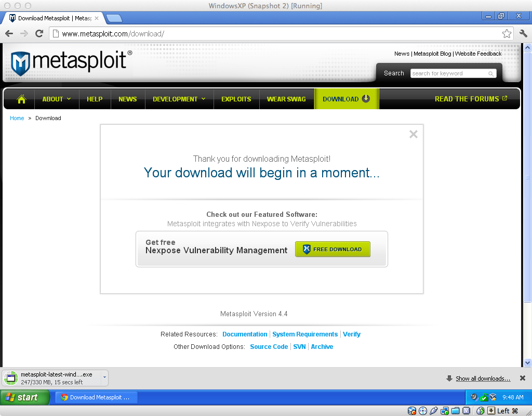
Task: Select the DOWNLOAD navigation tab
Action: [347, 99]
